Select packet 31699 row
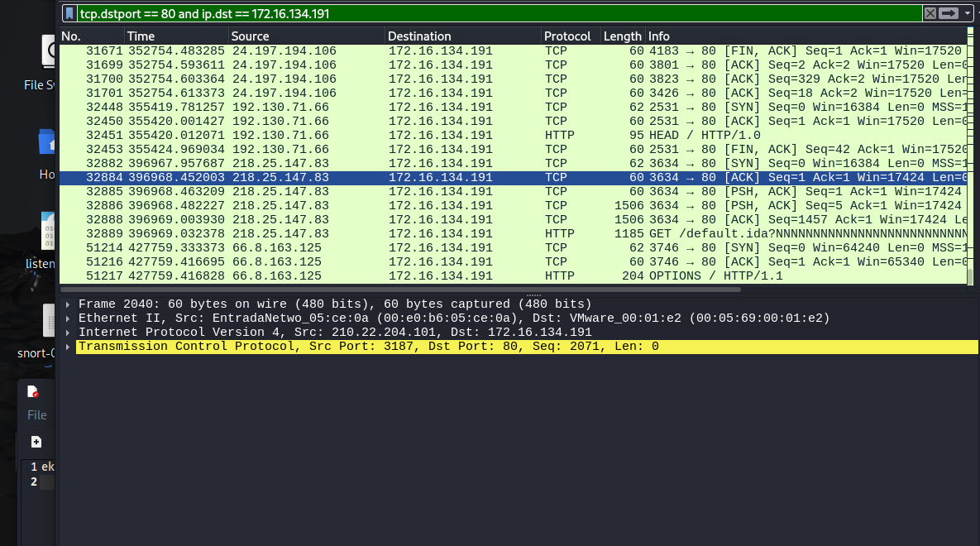The image size is (980, 546). coord(513,65)
